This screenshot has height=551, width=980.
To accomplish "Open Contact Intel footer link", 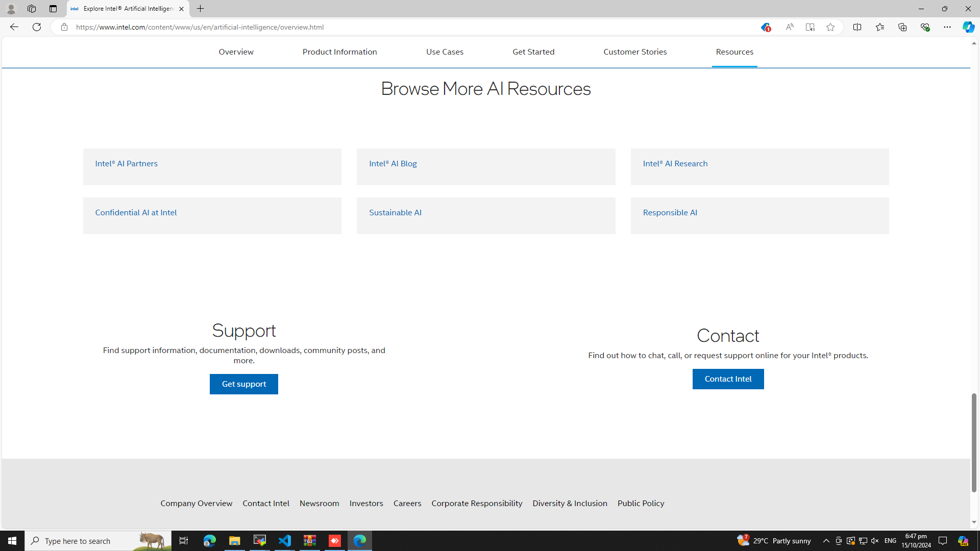I will point(266,503).
